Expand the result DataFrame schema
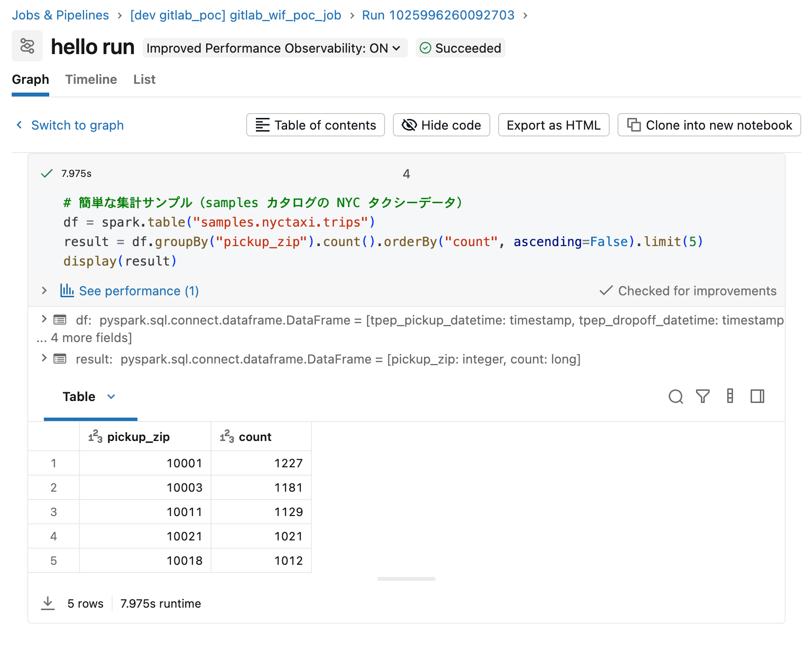 [x=44, y=358]
